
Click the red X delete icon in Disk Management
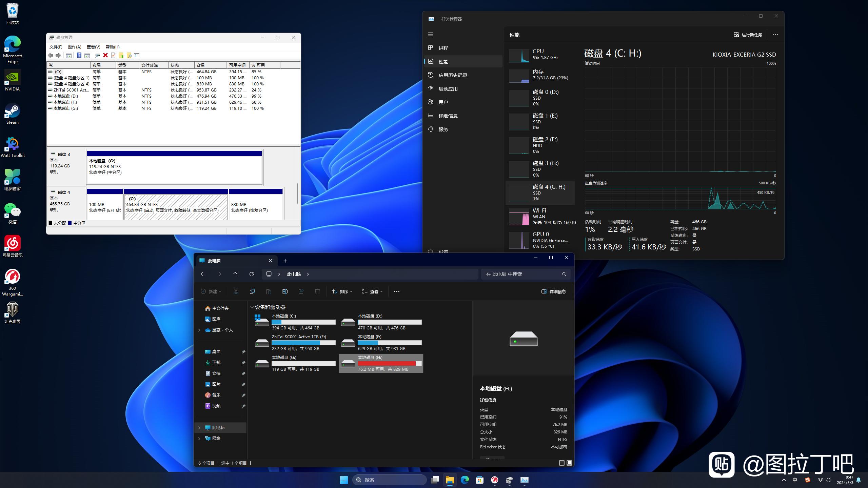[105, 55]
